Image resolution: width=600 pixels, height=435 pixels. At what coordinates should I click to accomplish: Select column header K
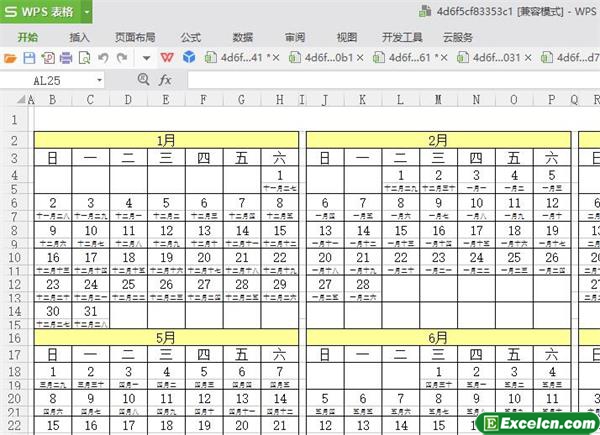coord(363,100)
